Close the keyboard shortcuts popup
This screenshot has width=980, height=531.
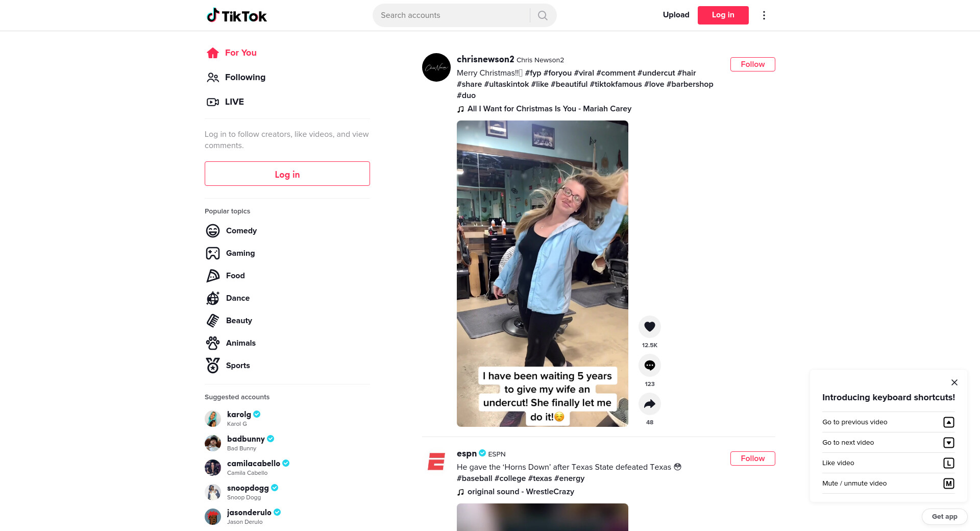[x=954, y=382]
